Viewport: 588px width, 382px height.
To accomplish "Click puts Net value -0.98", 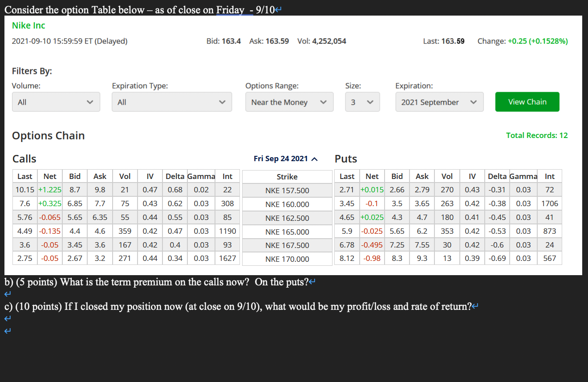I will pyautogui.click(x=372, y=258).
